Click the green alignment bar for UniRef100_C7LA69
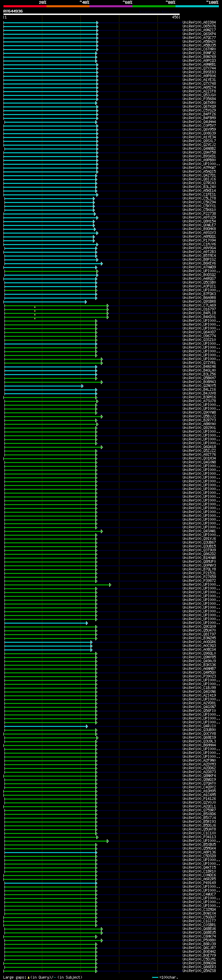 click(x=57, y=306)
